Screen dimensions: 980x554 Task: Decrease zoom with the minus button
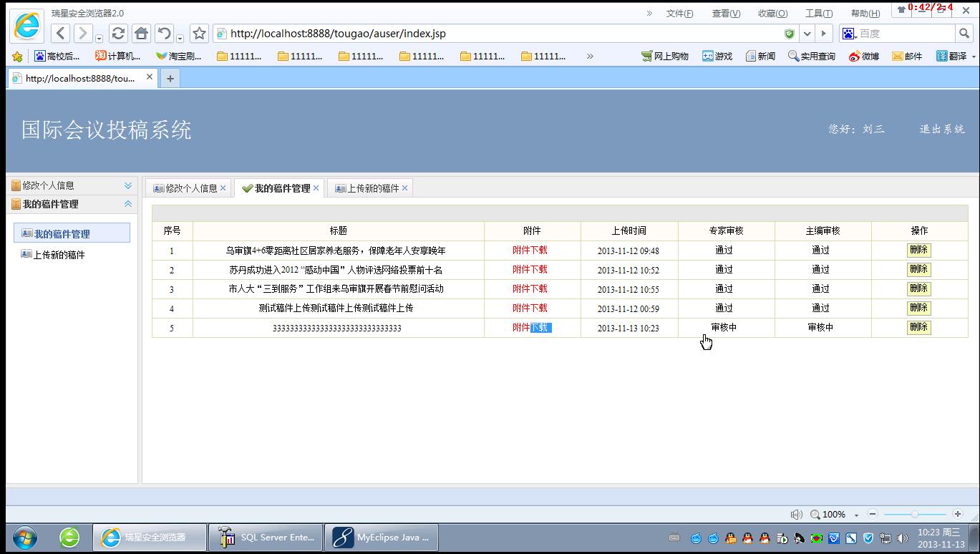(x=873, y=514)
